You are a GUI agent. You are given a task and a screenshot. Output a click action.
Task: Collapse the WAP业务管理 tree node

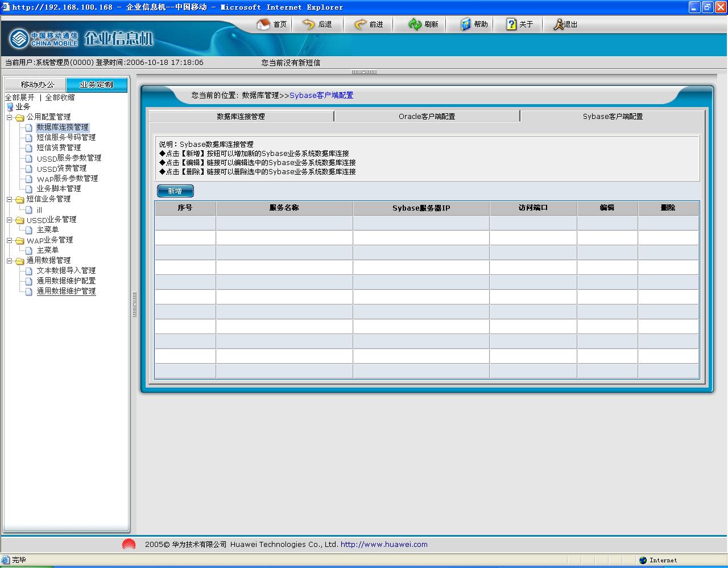coord(9,240)
